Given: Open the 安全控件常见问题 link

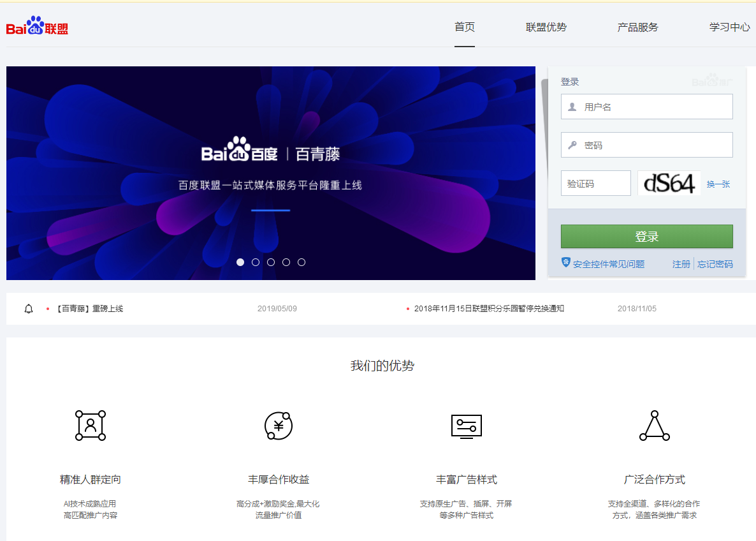Looking at the screenshot, I should click(609, 264).
